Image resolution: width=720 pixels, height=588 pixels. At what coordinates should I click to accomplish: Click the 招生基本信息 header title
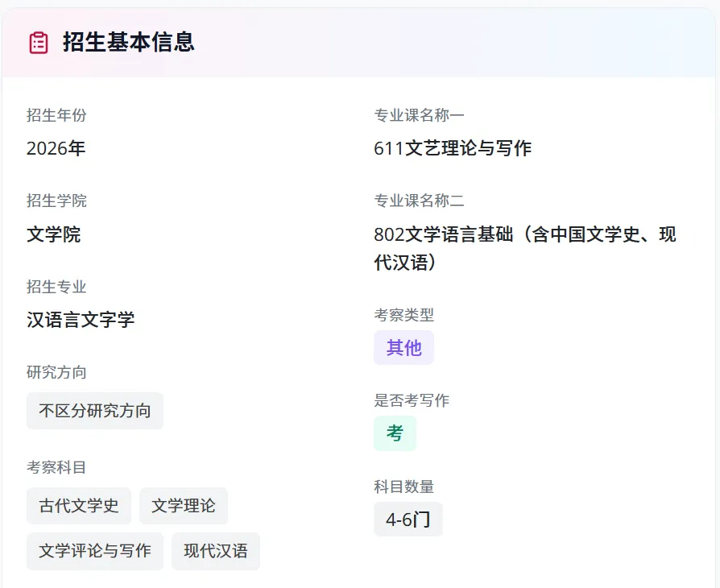point(129,43)
